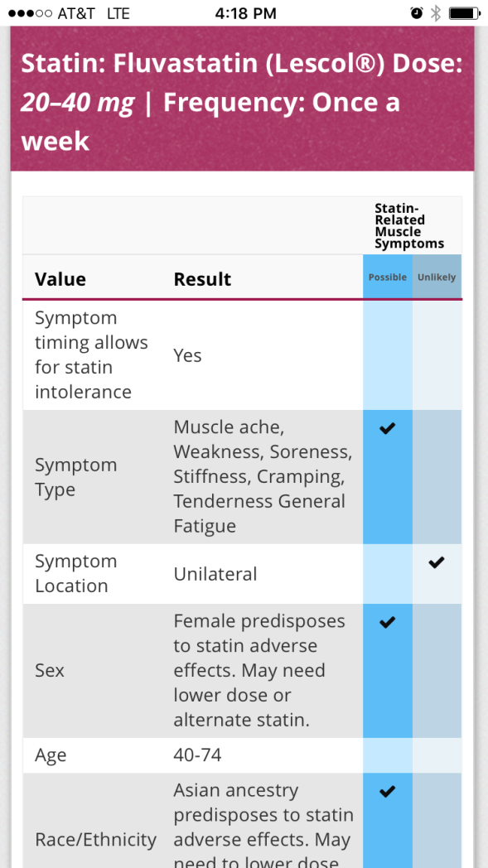The height and width of the screenshot is (868, 488).
Task: Open the Possible column header
Action: pyautogui.click(x=387, y=277)
